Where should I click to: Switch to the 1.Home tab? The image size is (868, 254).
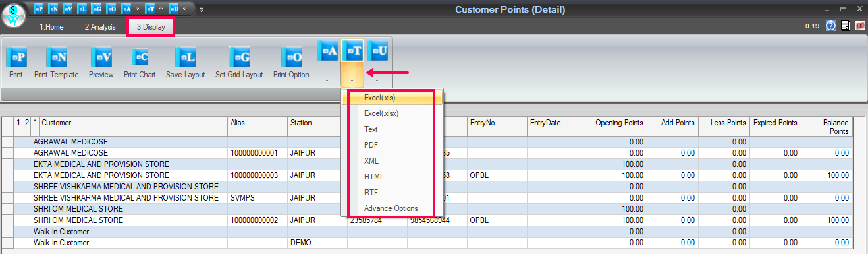click(51, 27)
